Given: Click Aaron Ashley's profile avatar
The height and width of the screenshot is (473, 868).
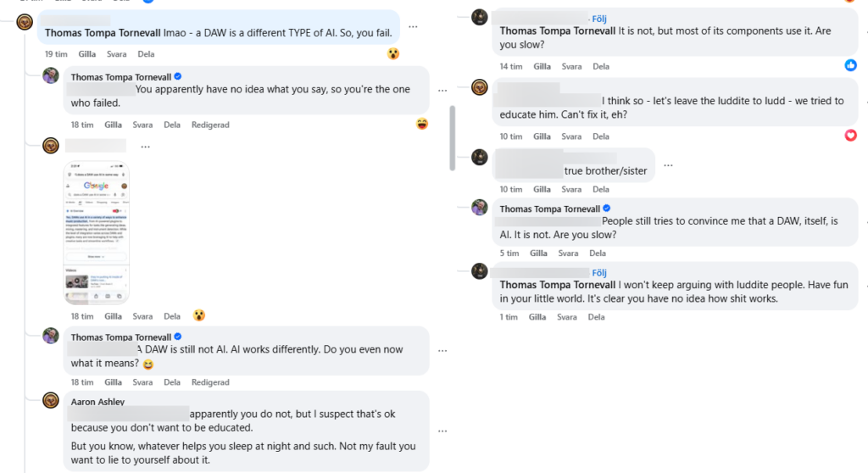Looking at the screenshot, I should click(51, 400).
